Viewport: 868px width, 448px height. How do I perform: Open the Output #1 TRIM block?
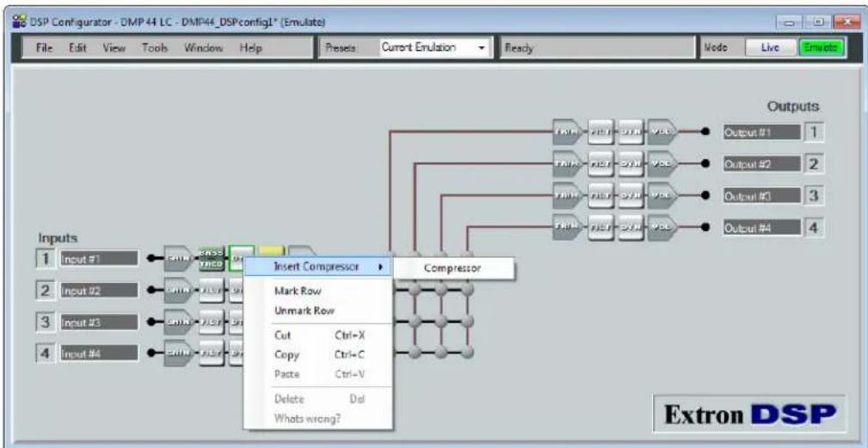tap(568, 132)
